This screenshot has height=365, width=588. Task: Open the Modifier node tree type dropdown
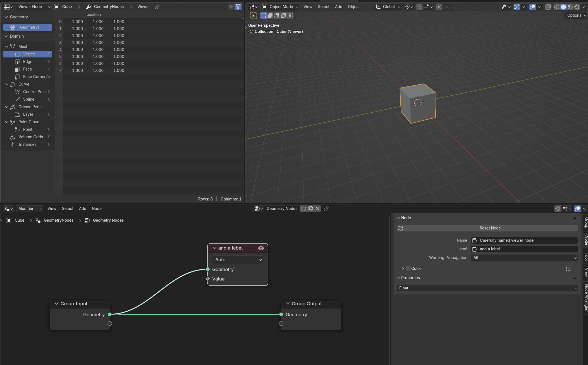(x=29, y=209)
